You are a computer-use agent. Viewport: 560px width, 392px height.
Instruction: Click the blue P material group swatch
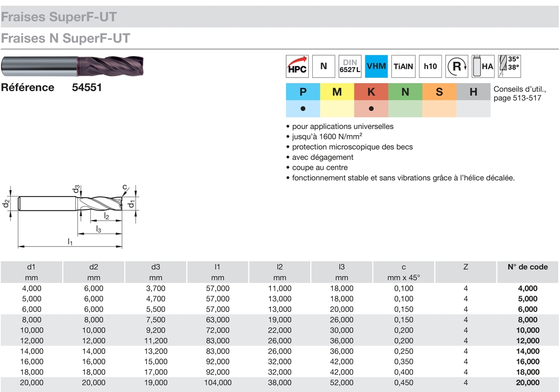point(303,92)
